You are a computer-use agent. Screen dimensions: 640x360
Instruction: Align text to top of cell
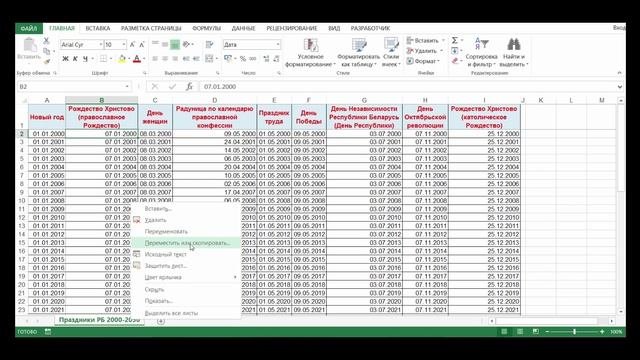click(155, 44)
